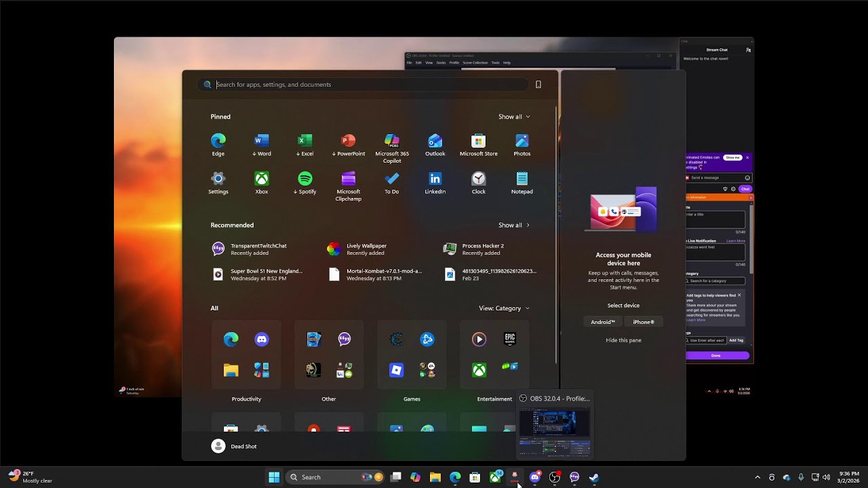Click the Start menu search field
Image resolution: width=868 pixels, height=488 pixels.
(363, 85)
